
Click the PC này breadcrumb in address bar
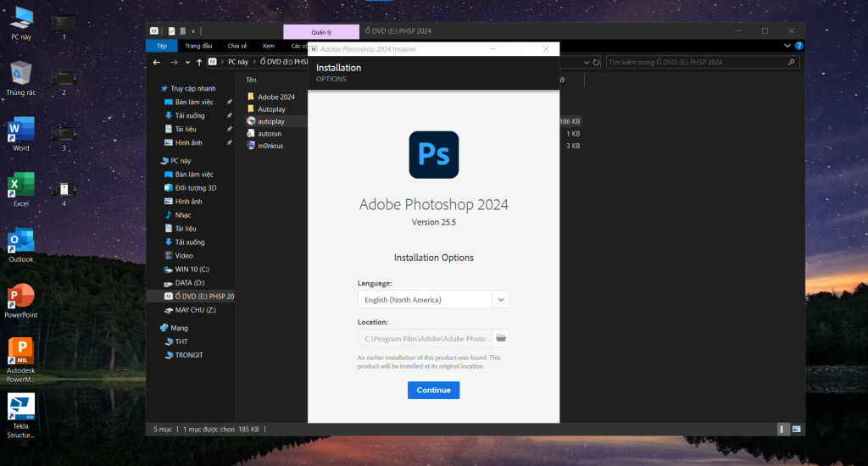[238, 62]
